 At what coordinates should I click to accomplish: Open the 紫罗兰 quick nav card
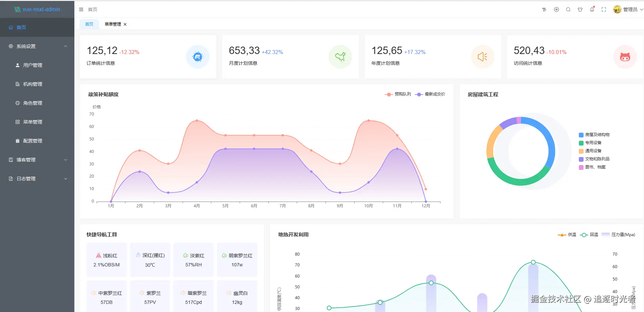[x=150, y=296]
